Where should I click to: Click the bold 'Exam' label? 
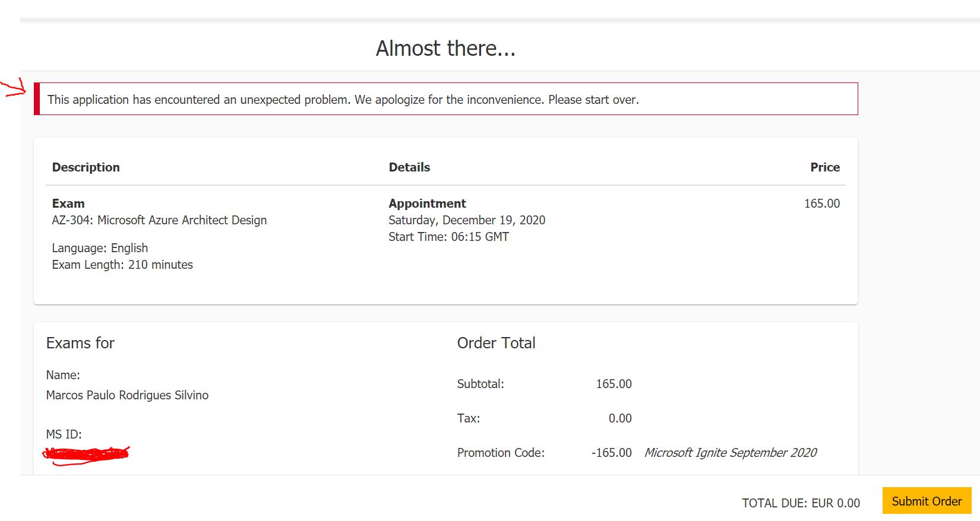[x=68, y=204]
